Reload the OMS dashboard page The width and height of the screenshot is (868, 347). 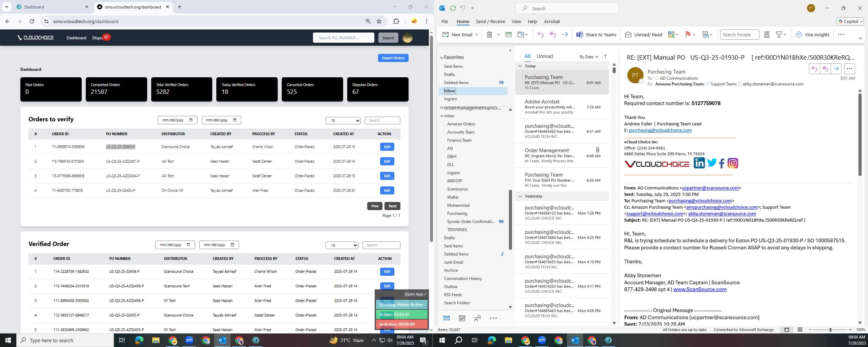[x=32, y=21]
